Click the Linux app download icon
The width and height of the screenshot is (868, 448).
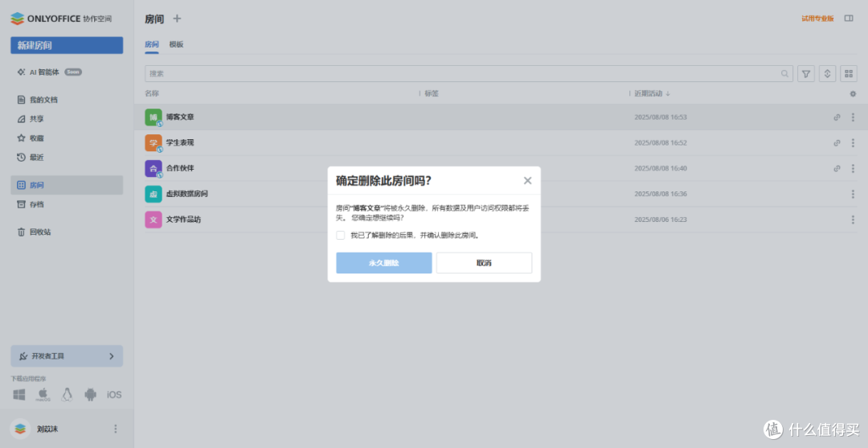tap(67, 395)
